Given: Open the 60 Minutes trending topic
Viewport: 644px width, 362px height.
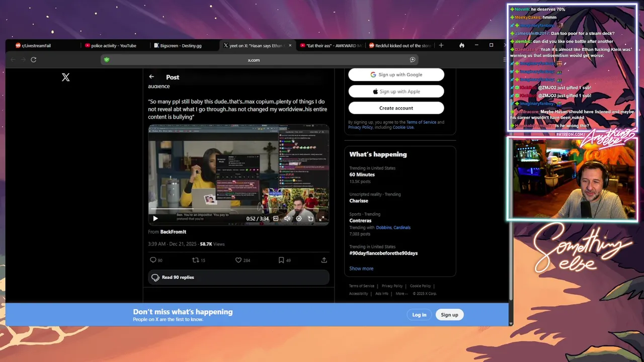Looking at the screenshot, I should (362, 174).
